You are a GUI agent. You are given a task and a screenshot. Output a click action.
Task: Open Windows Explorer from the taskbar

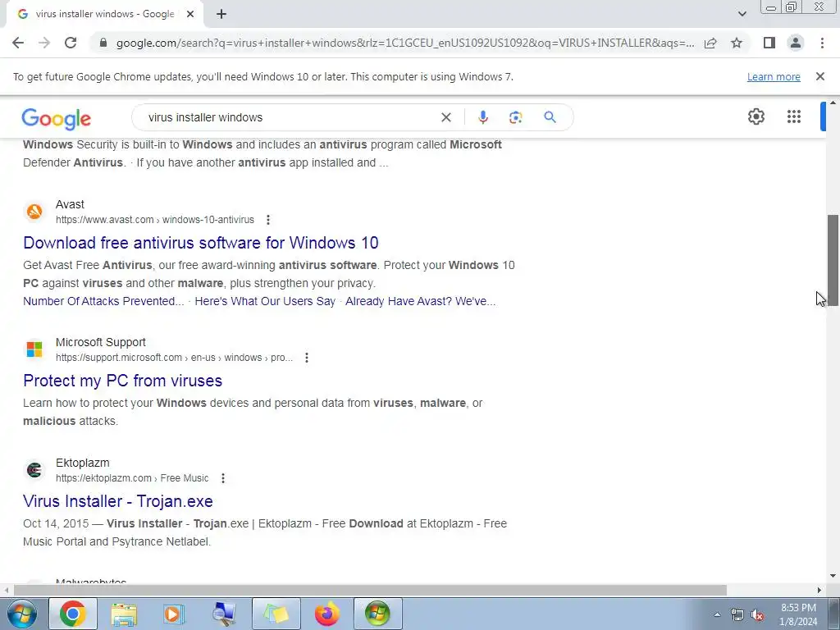124,614
